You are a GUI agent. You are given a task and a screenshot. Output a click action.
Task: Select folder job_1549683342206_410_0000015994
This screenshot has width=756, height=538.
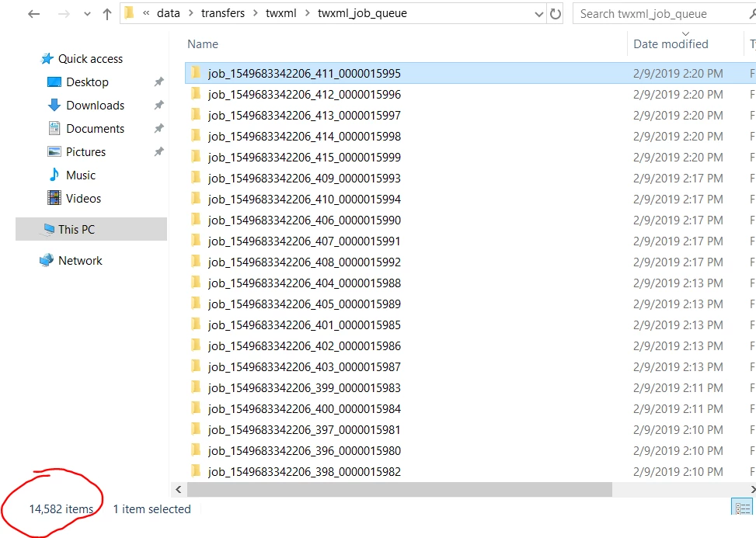tap(305, 199)
